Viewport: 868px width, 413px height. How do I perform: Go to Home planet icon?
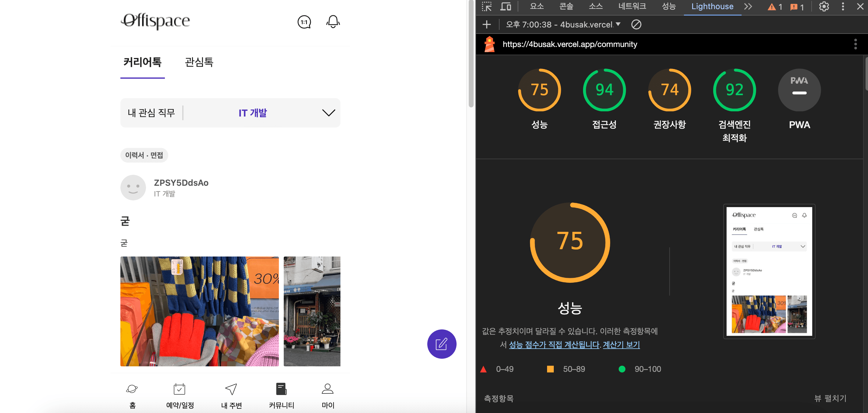click(x=132, y=389)
